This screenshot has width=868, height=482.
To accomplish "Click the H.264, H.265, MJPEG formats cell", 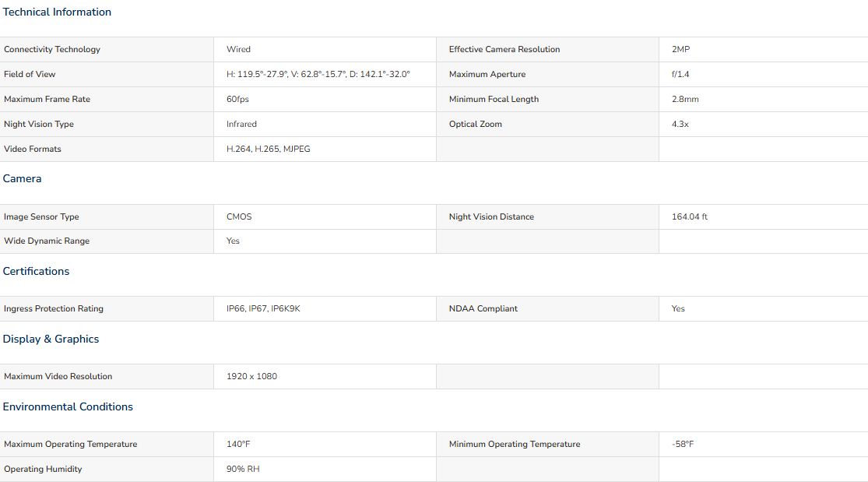I will (325, 149).
